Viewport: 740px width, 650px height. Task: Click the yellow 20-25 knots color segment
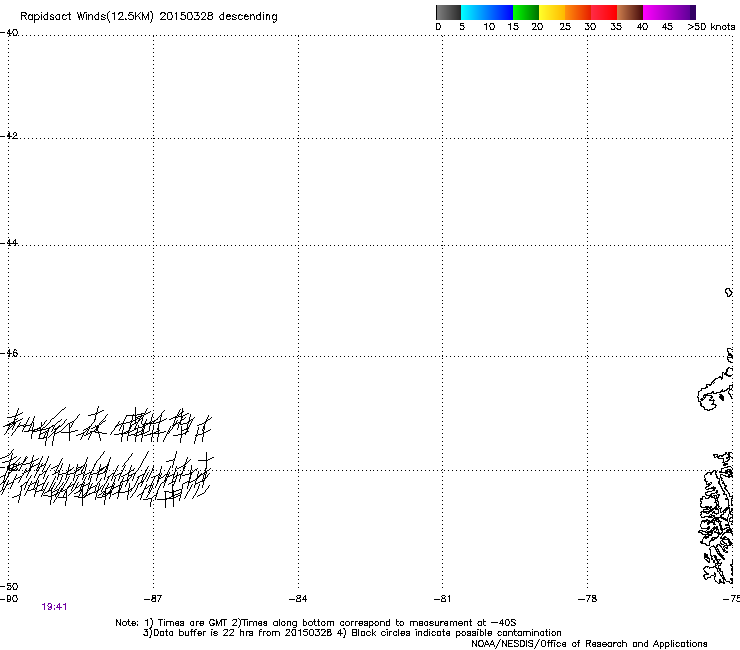tap(552, 12)
